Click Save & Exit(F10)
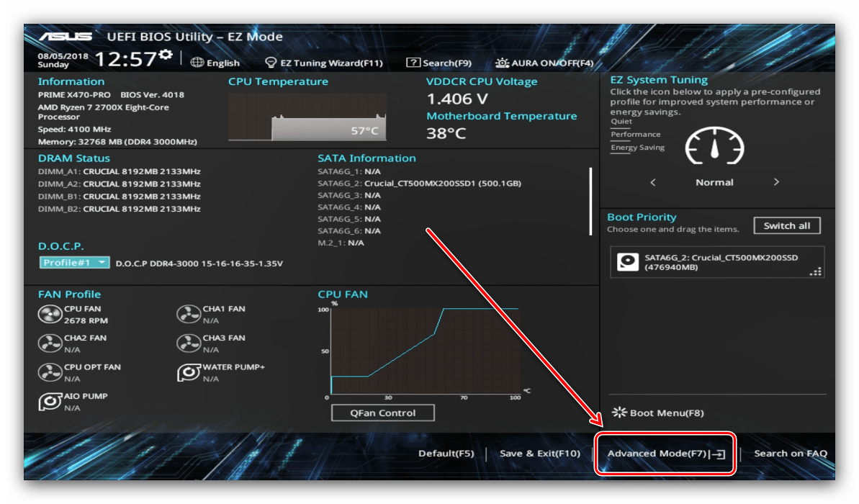 (539, 454)
